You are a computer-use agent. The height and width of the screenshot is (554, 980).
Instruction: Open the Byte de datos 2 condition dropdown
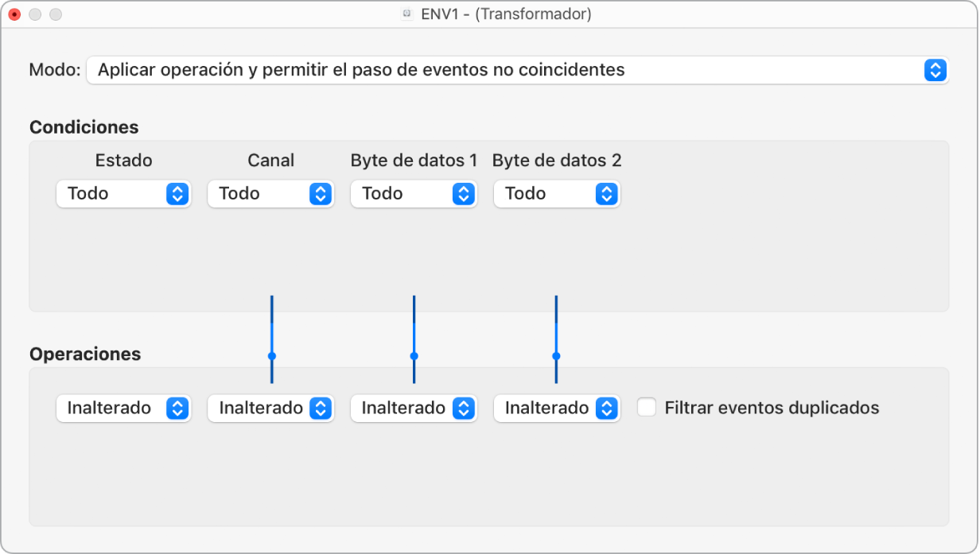[x=556, y=194]
